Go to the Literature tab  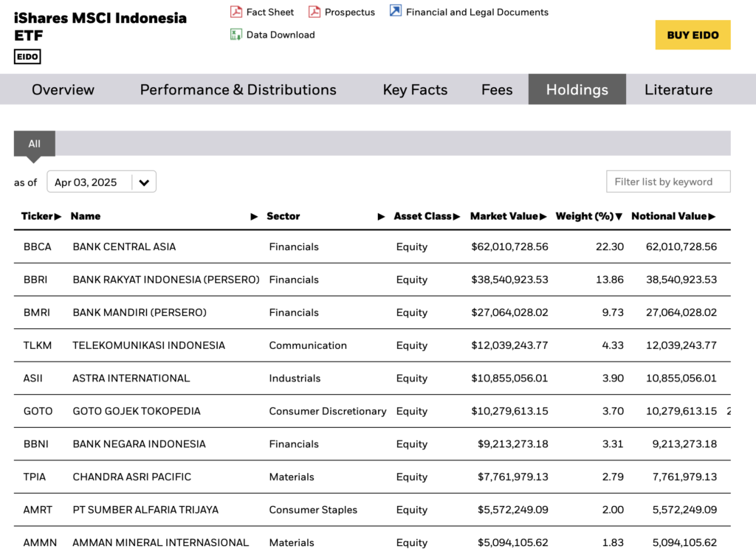click(x=678, y=89)
